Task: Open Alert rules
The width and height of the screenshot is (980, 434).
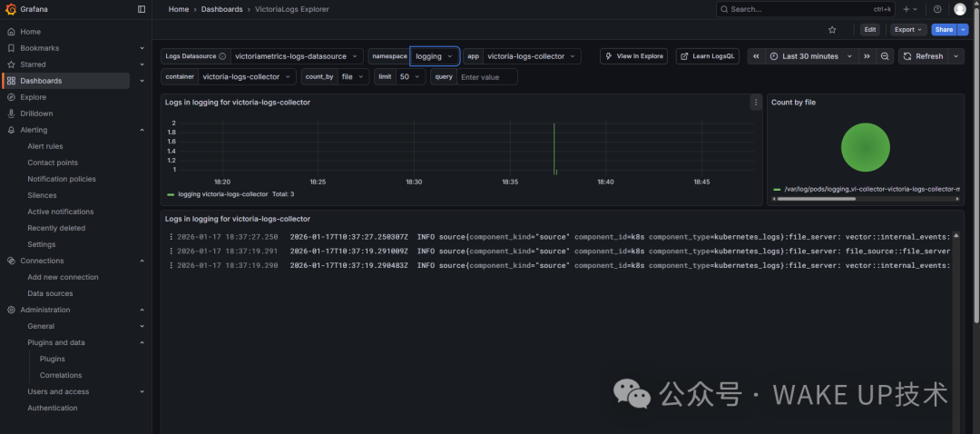Action: [45, 146]
